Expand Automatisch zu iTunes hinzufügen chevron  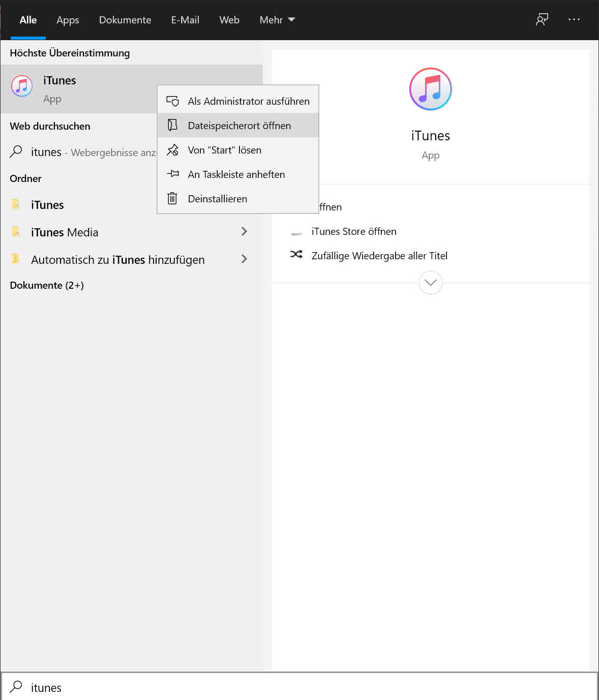click(244, 259)
